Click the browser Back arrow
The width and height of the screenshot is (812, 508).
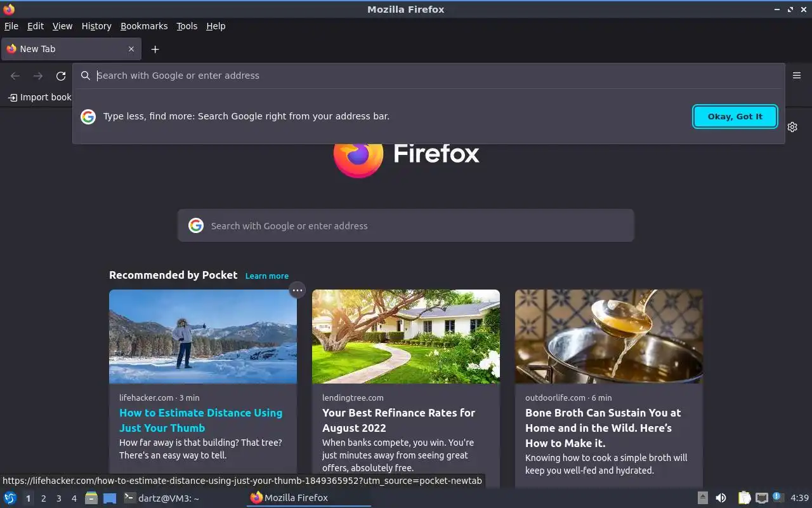pyautogui.click(x=15, y=76)
